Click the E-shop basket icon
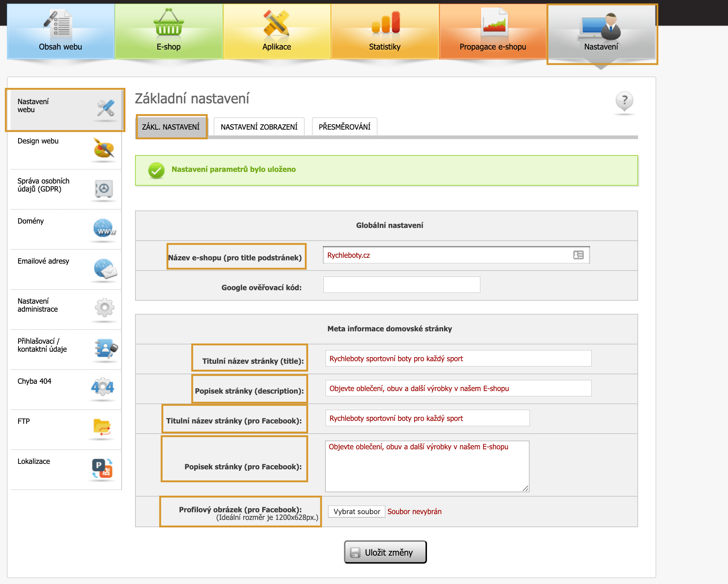728x584 pixels. [168, 23]
